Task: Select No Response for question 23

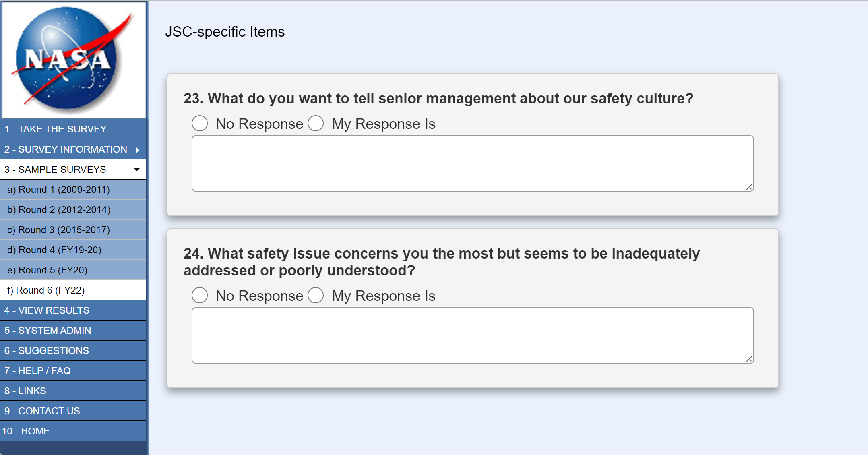Action: pos(200,124)
